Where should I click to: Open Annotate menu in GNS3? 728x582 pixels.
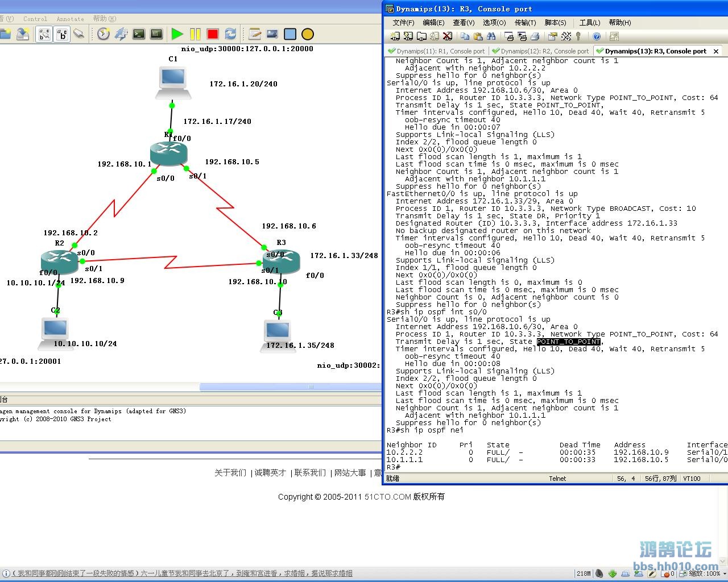(x=70, y=19)
